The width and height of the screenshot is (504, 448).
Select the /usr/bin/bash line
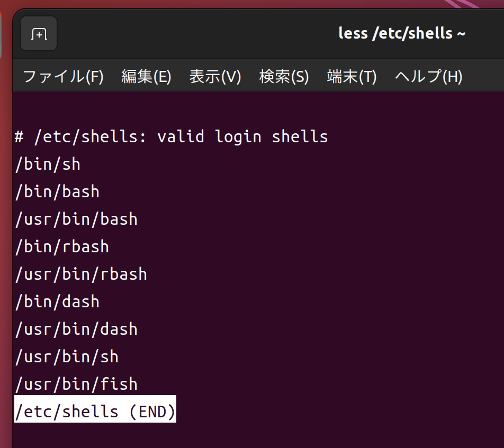pos(76,219)
